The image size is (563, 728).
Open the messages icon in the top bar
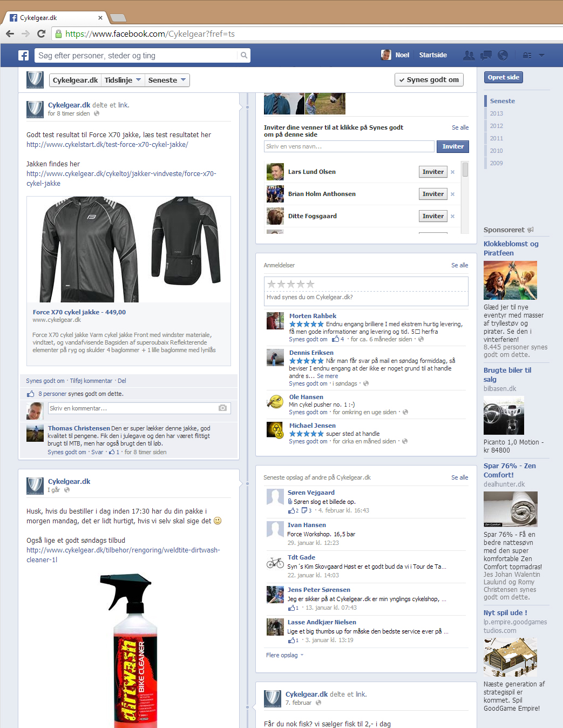[486, 55]
